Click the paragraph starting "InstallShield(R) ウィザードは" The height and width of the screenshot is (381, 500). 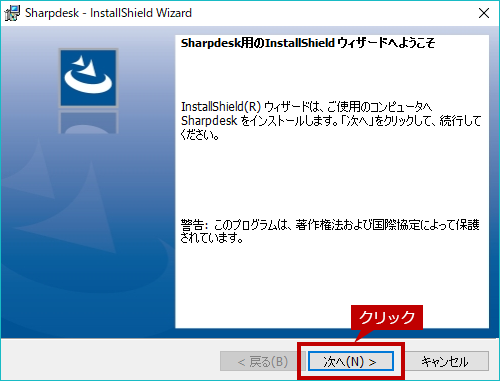[x=331, y=121]
